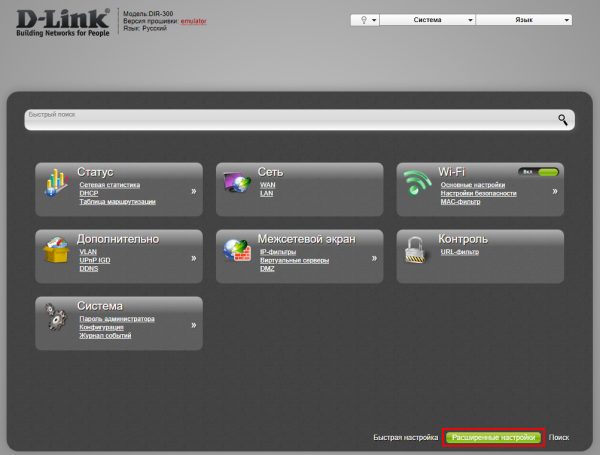Click the Быстрый поиск input field
This screenshot has height=455, width=600.
click(x=291, y=120)
